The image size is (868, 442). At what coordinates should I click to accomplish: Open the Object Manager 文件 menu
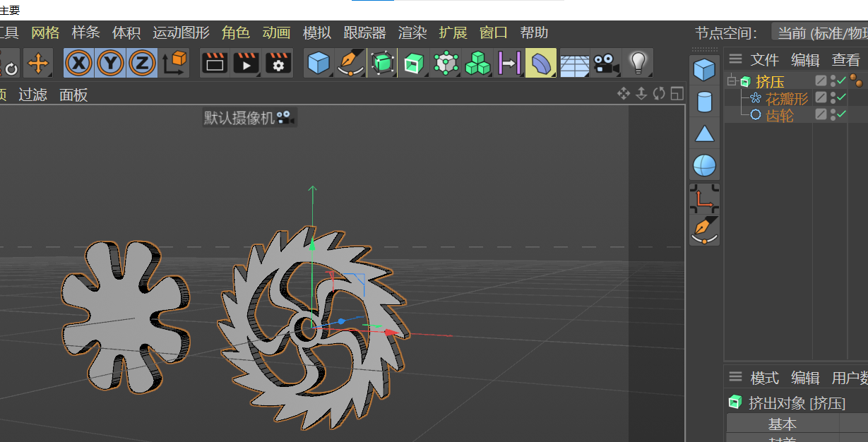(764, 60)
